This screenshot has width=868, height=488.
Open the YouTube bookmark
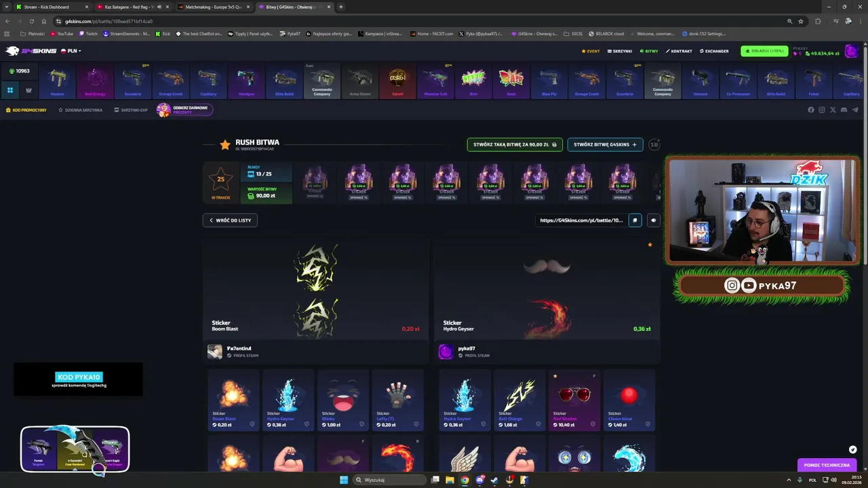[x=62, y=33]
